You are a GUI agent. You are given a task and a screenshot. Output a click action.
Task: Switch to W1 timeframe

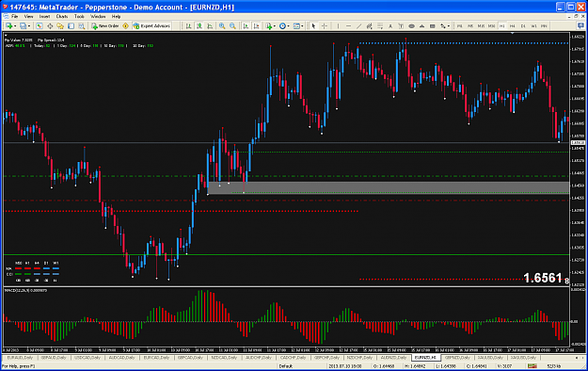pos(533,26)
